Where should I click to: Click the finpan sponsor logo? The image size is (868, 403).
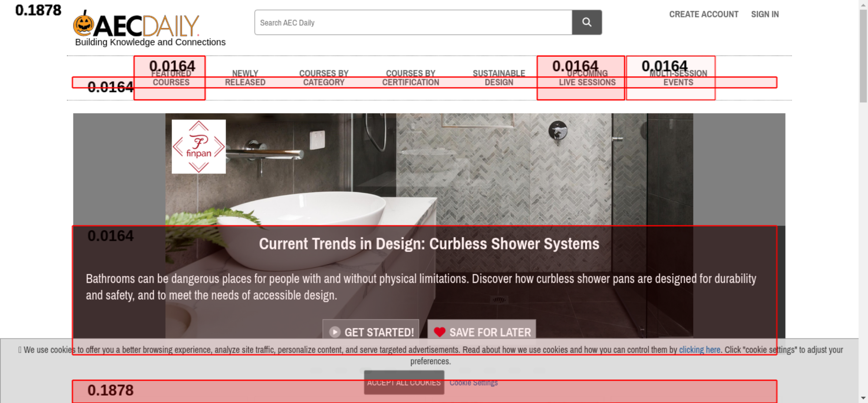(199, 147)
